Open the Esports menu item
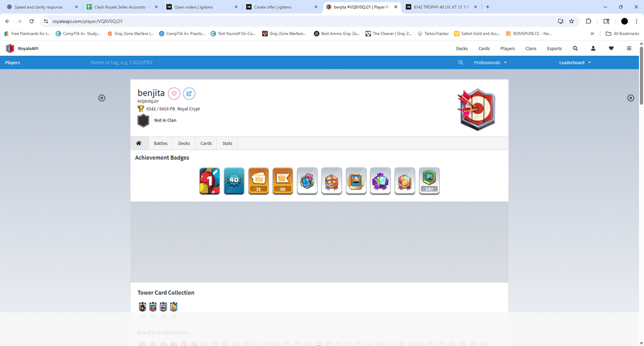 click(x=554, y=48)
